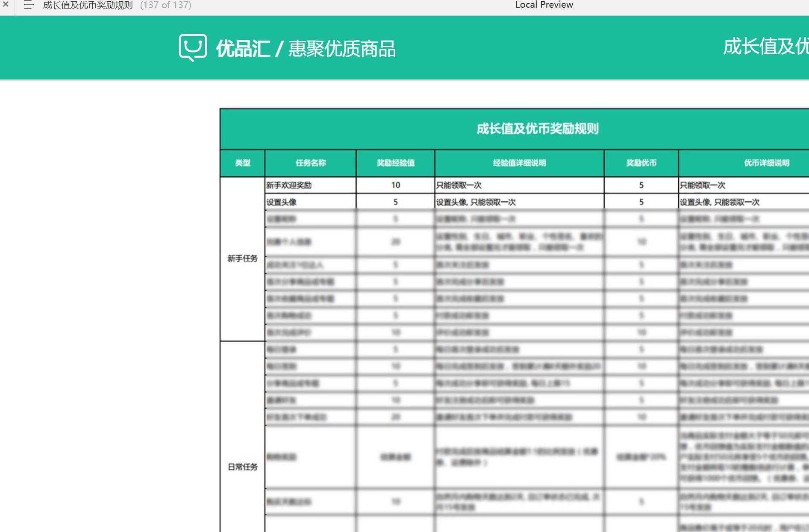Select the document title 成长值及优币奖励规则
Image resolution: width=809 pixels, height=532 pixels.
click(x=87, y=5)
